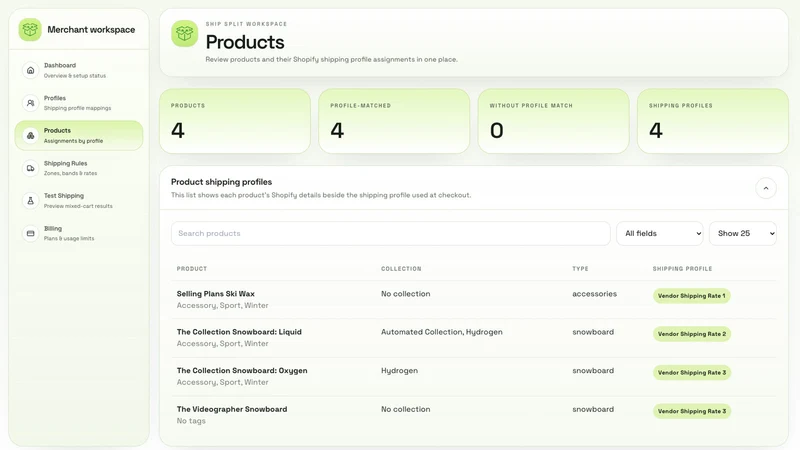This screenshot has width=800, height=450.
Task: Click the SHIPPING PROFILE column header
Action: [x=683, y=269]
